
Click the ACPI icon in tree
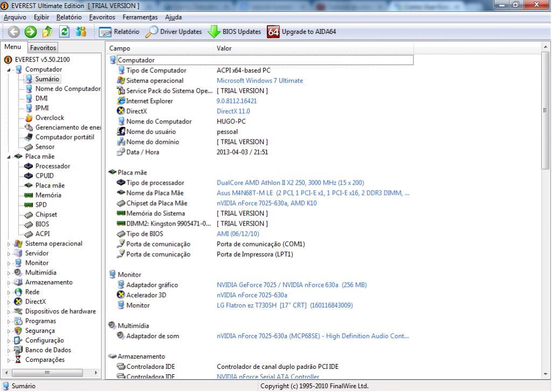click(x=29, y=234)
